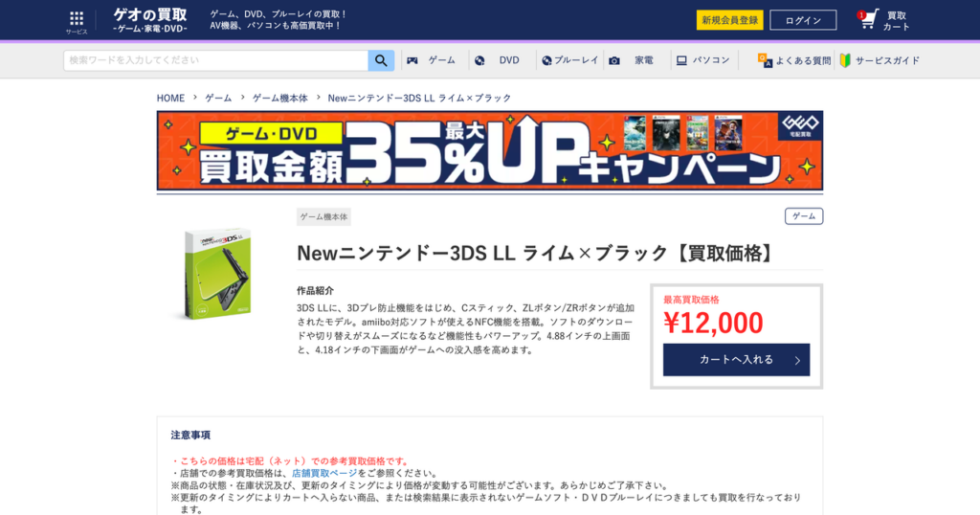Screen dimensions: 980x515
Task: Open the DVD navigation item
Action: [x=509, y=60]
